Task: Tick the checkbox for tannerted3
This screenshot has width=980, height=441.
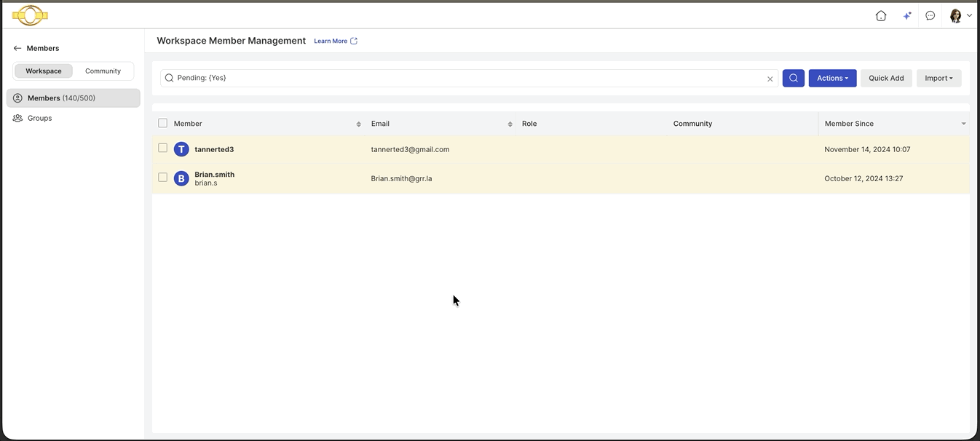Action: point(163,148)
